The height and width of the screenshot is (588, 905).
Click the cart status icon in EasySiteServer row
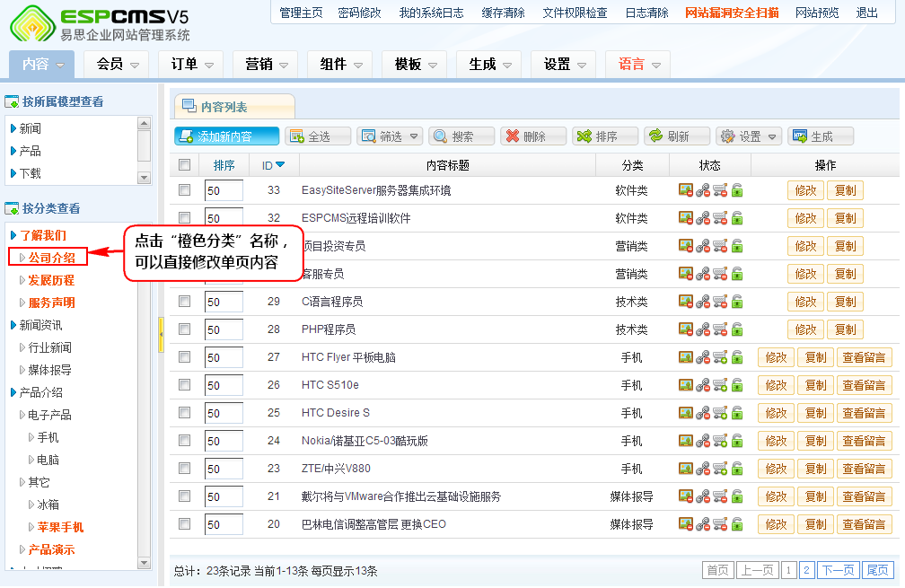720,190
